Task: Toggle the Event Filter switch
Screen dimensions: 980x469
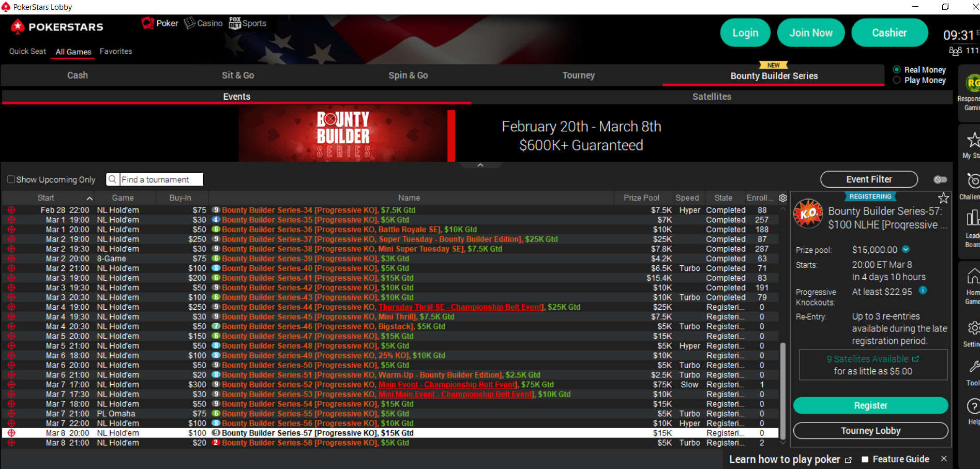Action: pyautogui.click(x=940, y=179)
